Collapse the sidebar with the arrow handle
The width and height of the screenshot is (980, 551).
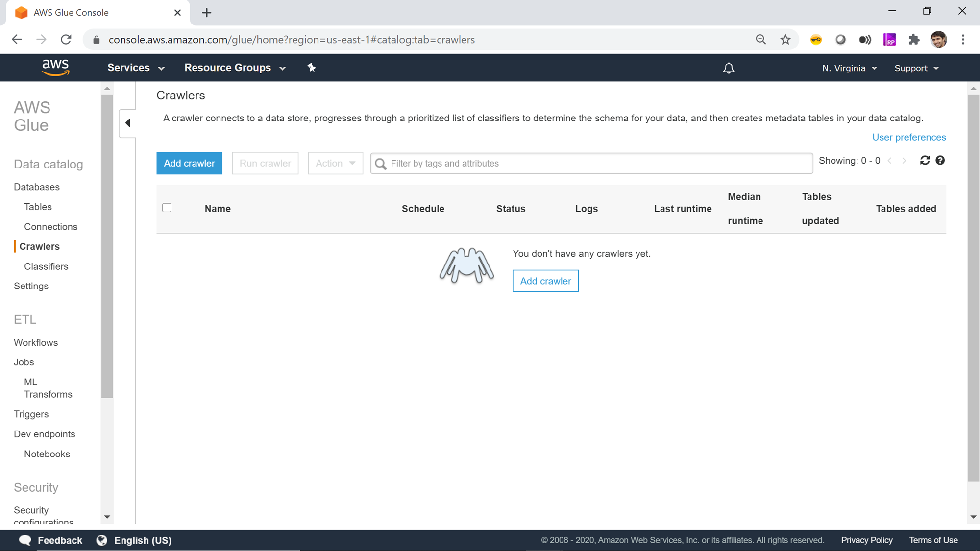pyautogui.click(x=128, y=123)
